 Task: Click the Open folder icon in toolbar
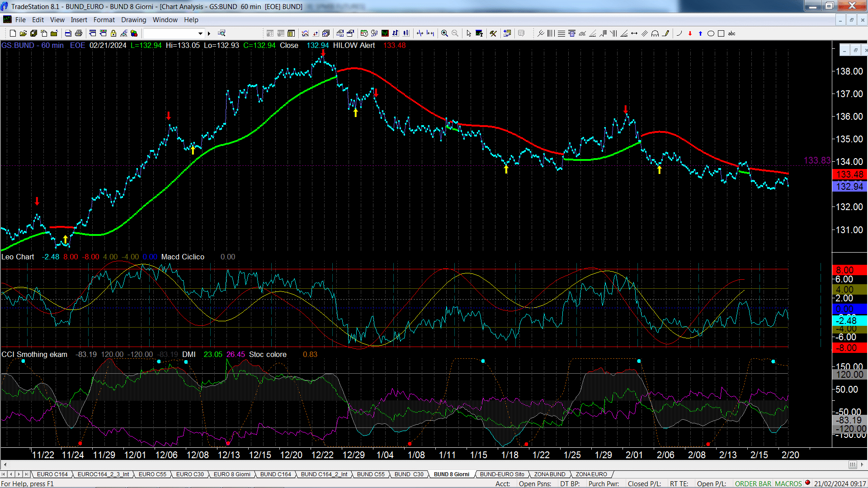(x=23, y=33)
